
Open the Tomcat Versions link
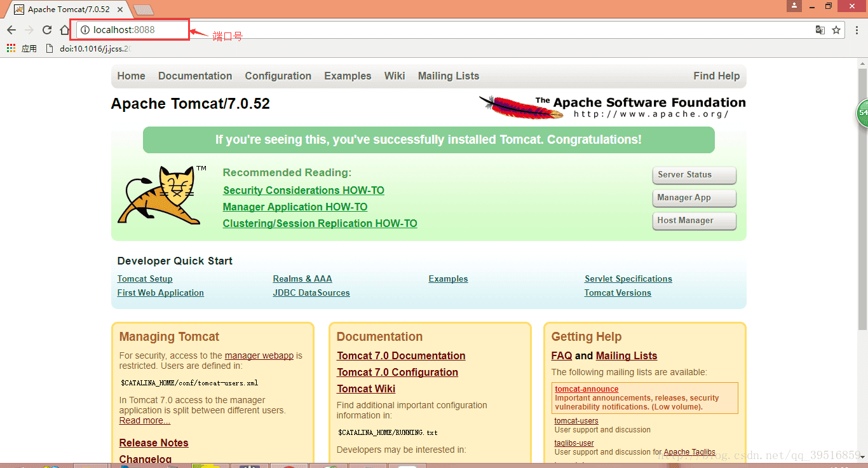tap(618, 292)
